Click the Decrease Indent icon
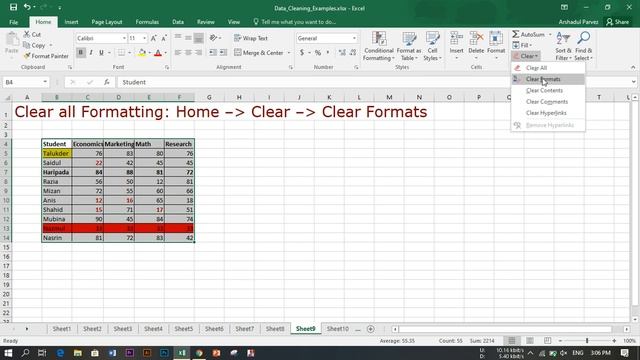This screenshot has width=640, height=360. pos(213,53)
